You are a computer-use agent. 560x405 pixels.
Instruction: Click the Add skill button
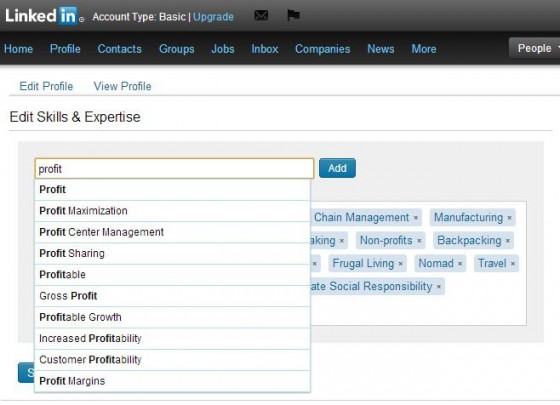click(x=337, y=168)
